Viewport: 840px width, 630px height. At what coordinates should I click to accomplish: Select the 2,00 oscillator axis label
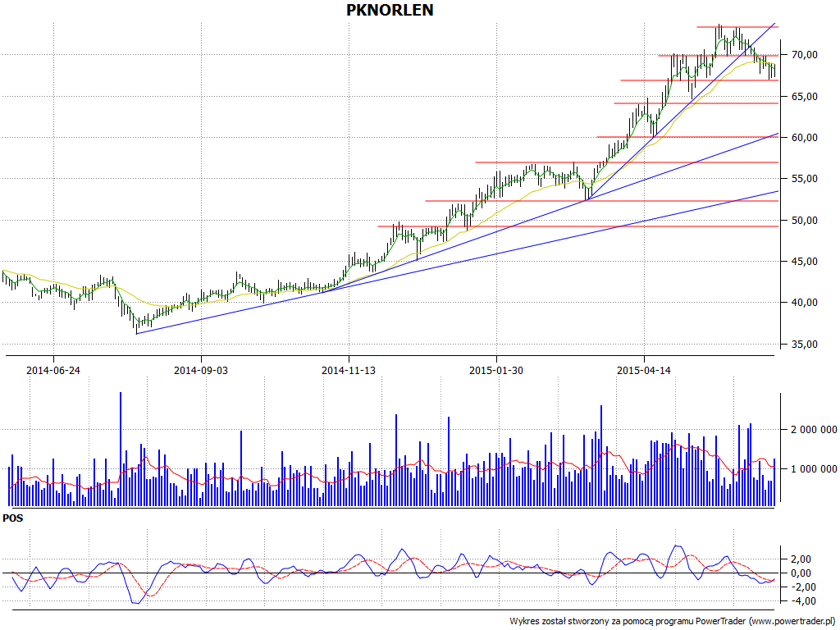[x=802, y=559]
